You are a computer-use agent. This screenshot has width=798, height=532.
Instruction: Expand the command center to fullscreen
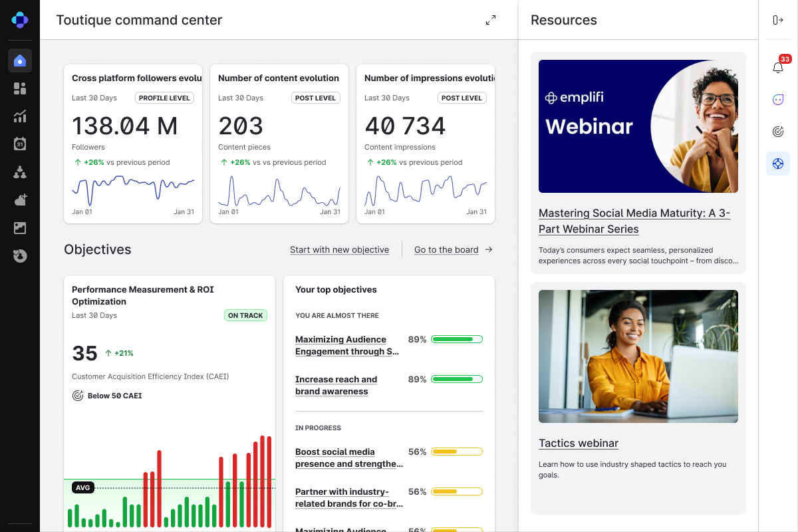pyautogui.click(x=491, y=20)
